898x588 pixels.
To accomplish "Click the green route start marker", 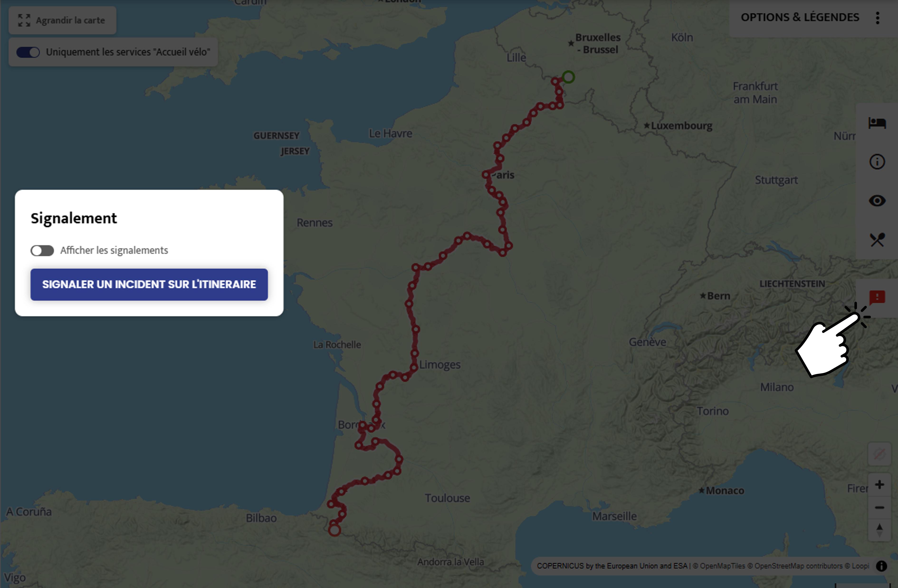I will (568, 77).
